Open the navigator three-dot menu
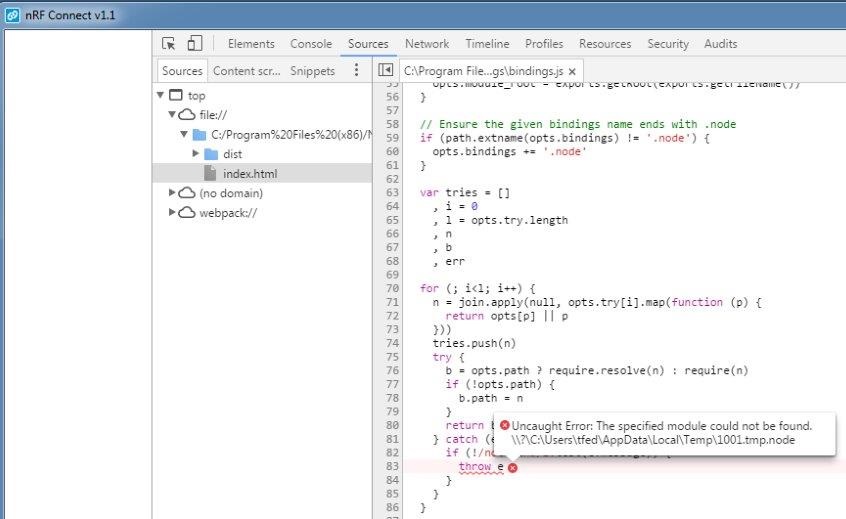Image resolution: width=846 pixels, height=519 pixels. point(356,70)
